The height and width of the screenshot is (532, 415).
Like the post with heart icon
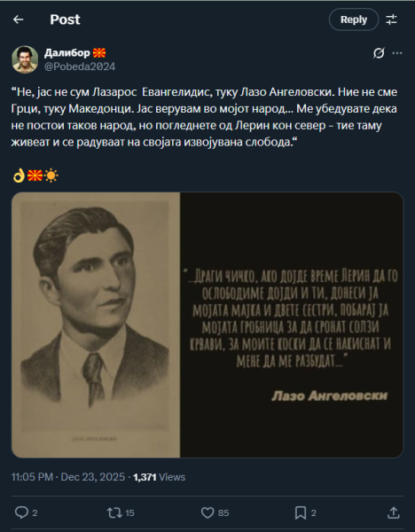coord(207,512)
